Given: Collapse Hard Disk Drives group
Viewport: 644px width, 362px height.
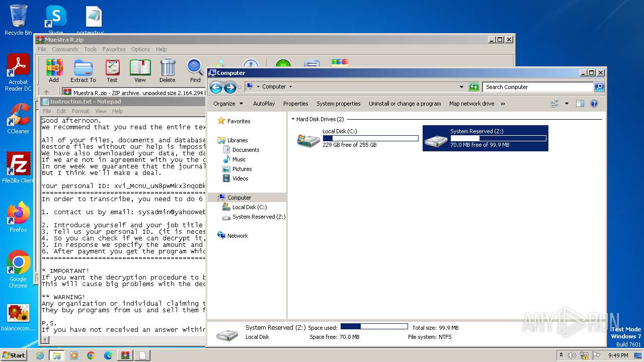Looking at the screenshot, I should pos(293,119).
